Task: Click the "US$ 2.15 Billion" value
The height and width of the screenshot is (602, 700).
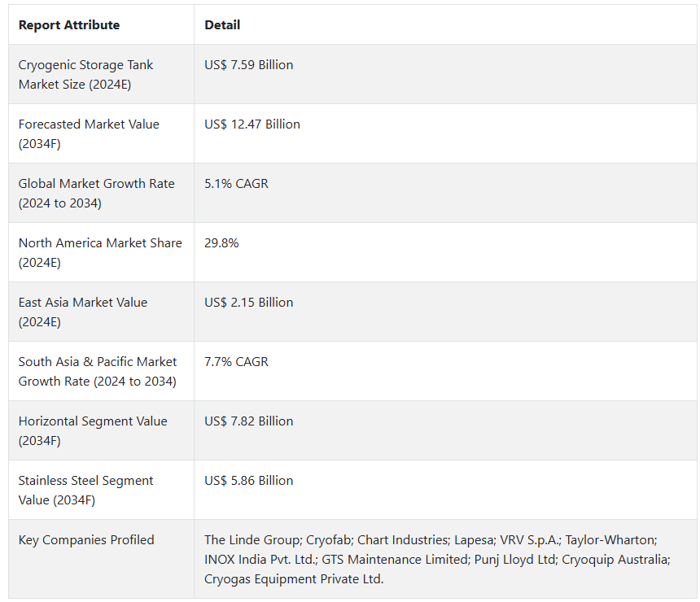Action: pos(249,303)
